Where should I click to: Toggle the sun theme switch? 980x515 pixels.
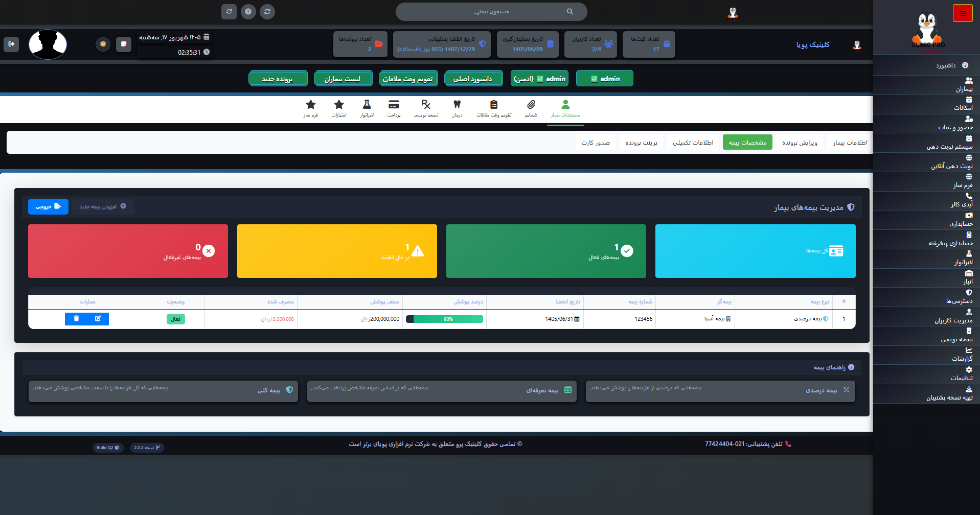(103, 44)
